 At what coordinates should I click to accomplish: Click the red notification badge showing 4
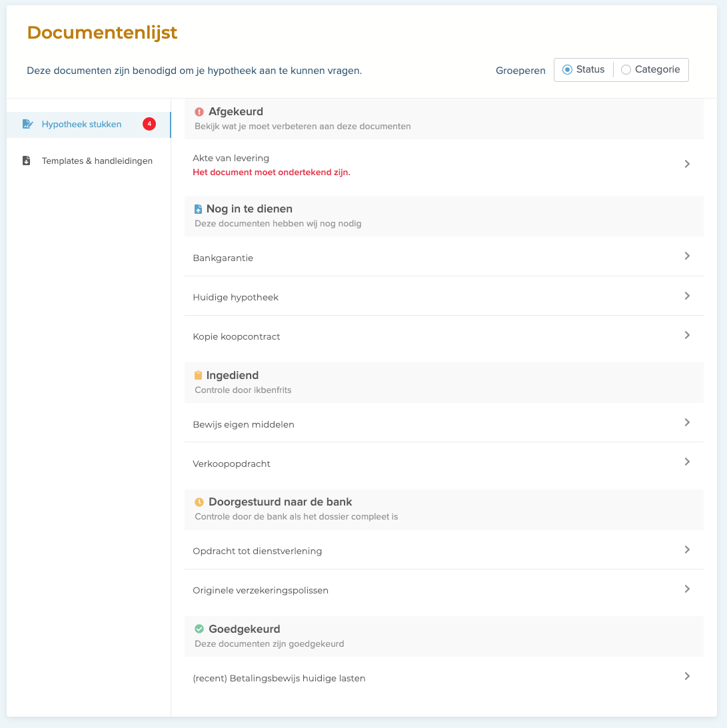(x=149, y=124)
